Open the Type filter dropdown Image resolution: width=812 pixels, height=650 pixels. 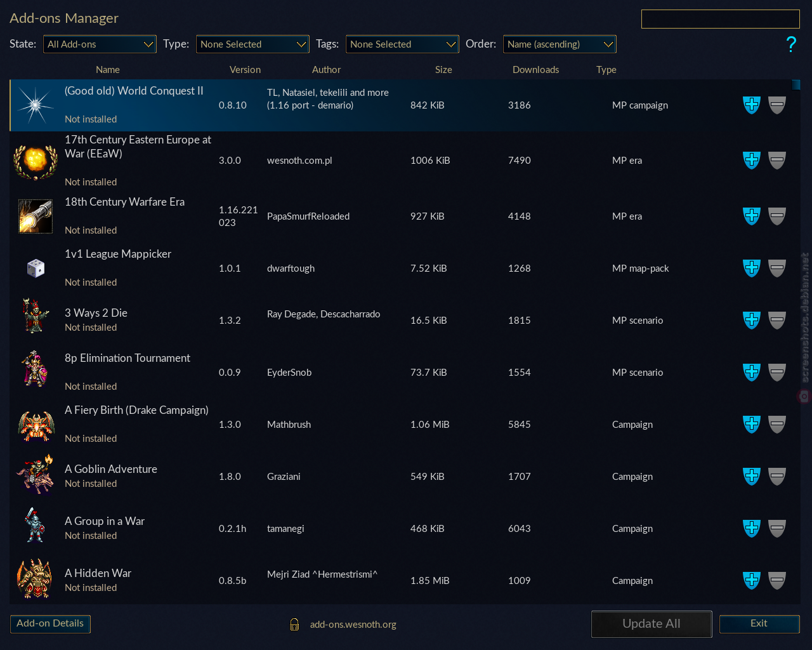(x=252, y=44)
